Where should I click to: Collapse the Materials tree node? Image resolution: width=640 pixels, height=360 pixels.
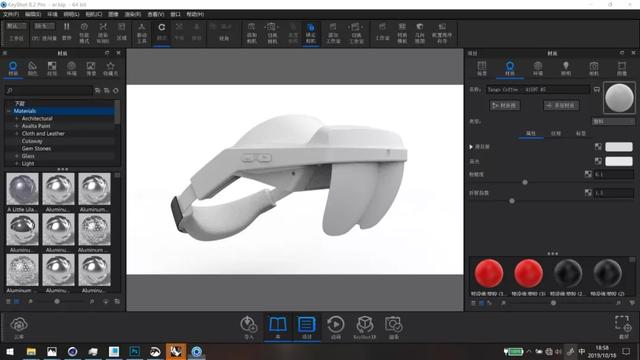(x=9, y=111)
